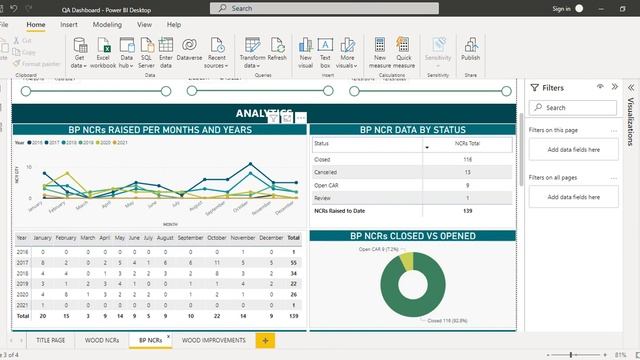This screenshot has height=360, width=640.
Task: Open options for Filters on this page
Action: pyautogui.click(x=614, y=131)
